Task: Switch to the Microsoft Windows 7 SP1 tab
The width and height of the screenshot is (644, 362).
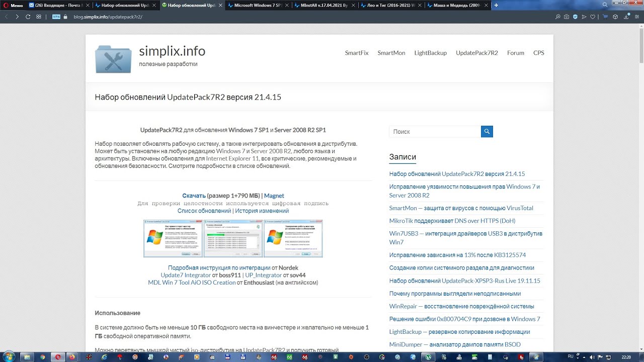Action: click(258, 5)
